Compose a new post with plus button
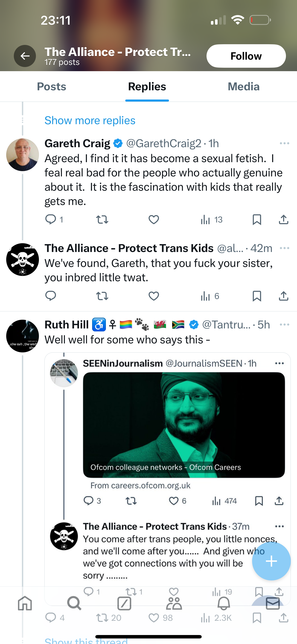 271,561
